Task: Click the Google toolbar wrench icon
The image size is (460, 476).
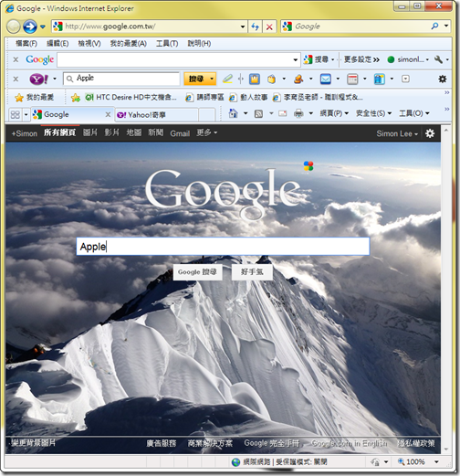Action: (438, 59)
